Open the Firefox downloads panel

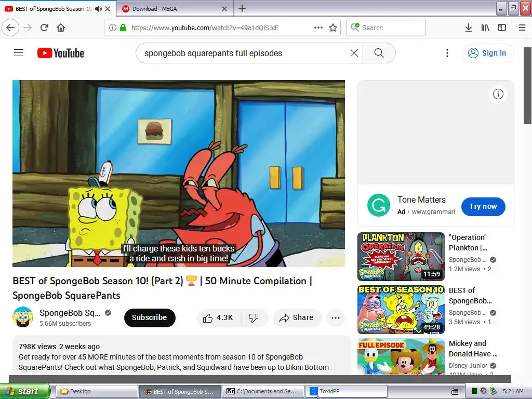469,28
